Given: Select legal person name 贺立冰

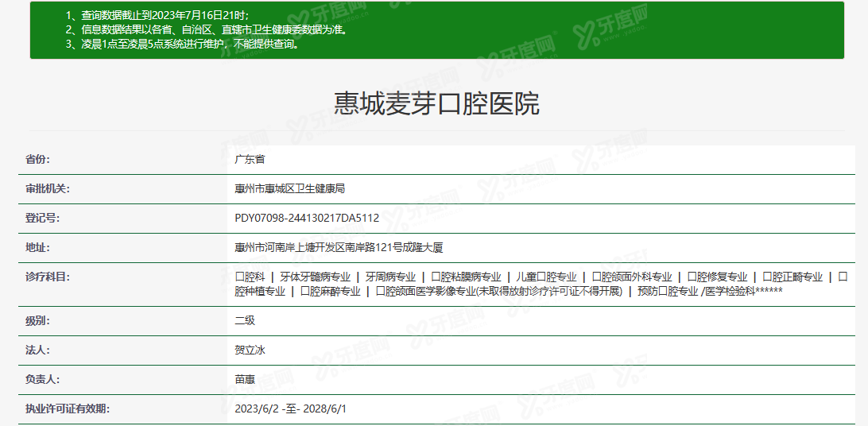Looking at the screenshot, I should tap(250, 350).
